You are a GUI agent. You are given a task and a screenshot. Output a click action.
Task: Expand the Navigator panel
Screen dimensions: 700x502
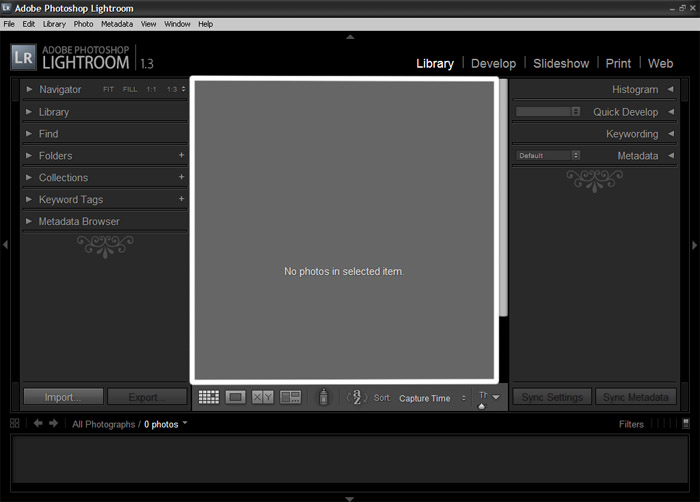[29, 89]
